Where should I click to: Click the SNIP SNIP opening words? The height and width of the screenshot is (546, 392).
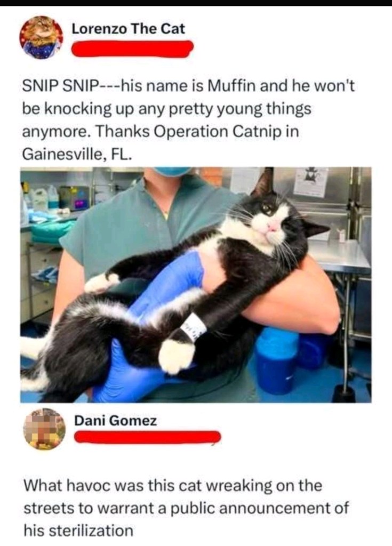(58, 86)
